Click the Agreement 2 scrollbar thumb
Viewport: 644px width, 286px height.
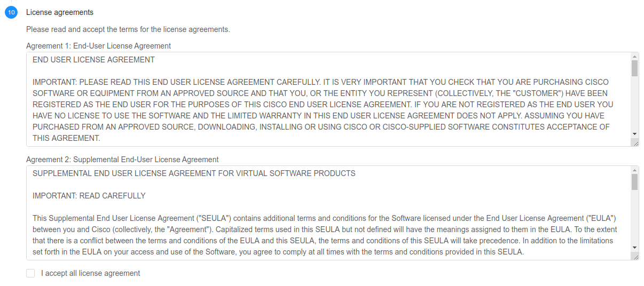pyautogui.click(x=634, y=182)
